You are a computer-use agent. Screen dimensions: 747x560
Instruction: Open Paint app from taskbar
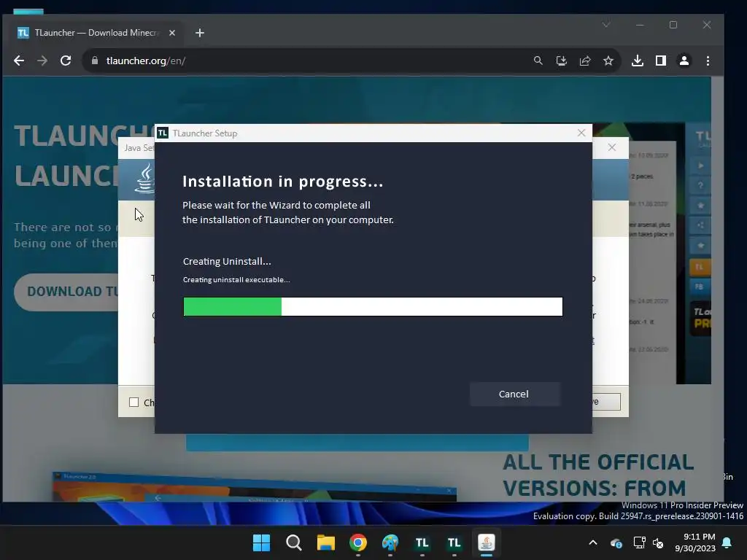click(x=390, y=542)
